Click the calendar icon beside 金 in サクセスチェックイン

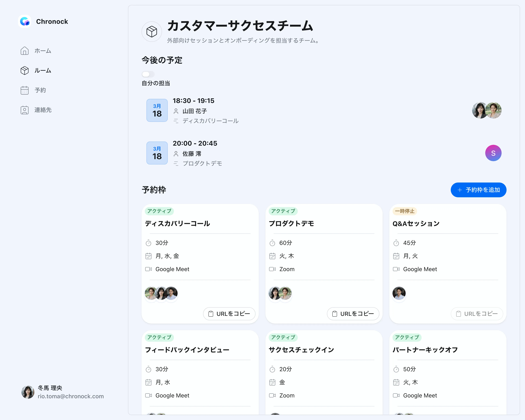tap(272, 383)
